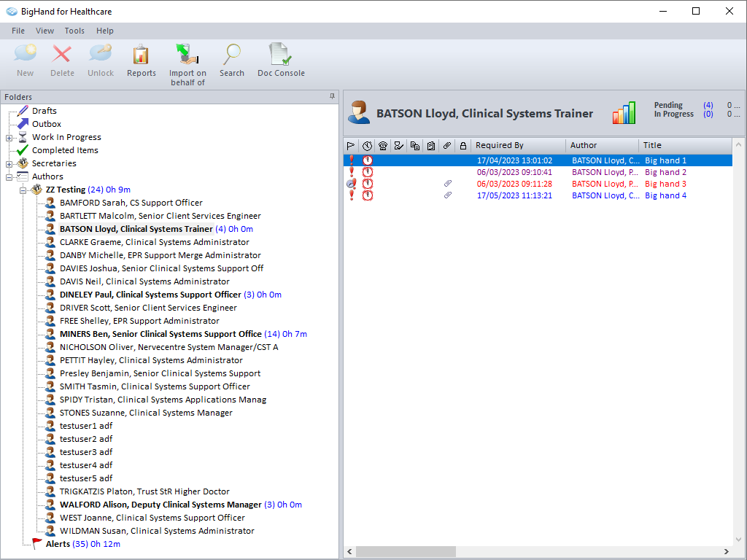Screen dimensions: 747x560
Task: Click the 17/05/2023 11:13:21 required date
Action: [x=514, y=195]
